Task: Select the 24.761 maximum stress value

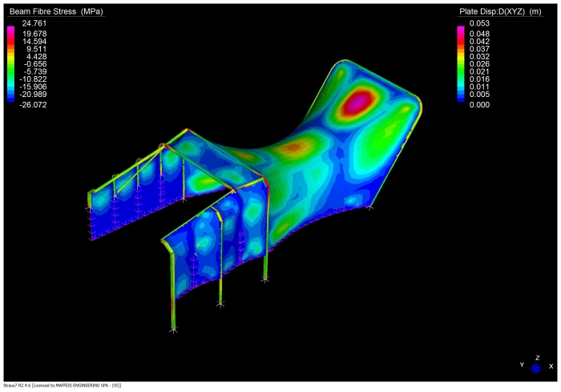Action: pyautogui.click(x=35, y=24)
